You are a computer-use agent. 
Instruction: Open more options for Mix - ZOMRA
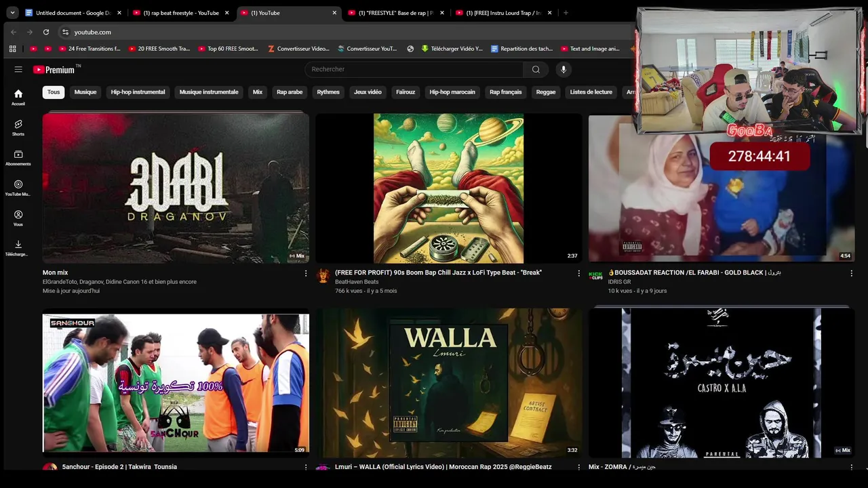click(x=852, y=467)
